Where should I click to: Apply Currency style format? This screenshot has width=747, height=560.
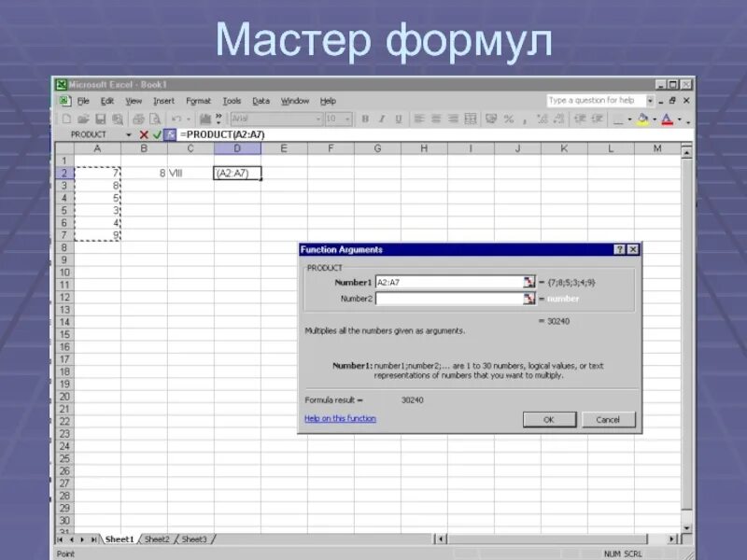click(491, 119)
